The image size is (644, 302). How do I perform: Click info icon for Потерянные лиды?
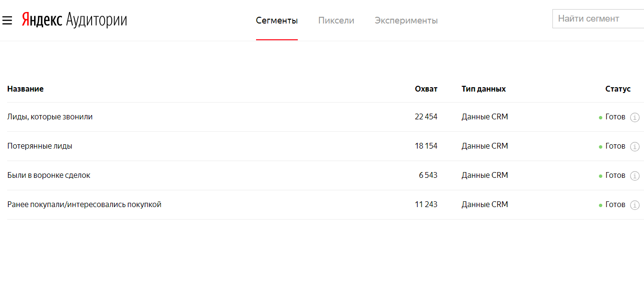tap(634, 146)
